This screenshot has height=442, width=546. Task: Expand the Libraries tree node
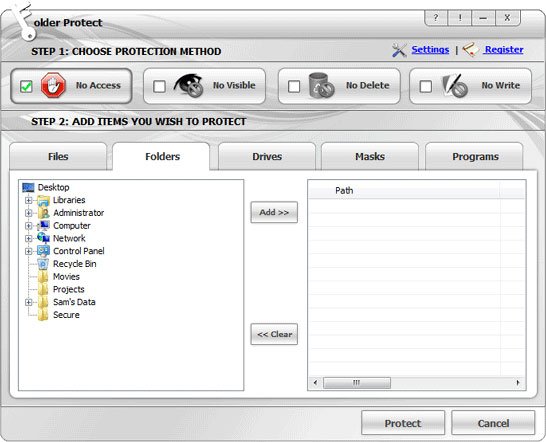[x=29, y=200]
